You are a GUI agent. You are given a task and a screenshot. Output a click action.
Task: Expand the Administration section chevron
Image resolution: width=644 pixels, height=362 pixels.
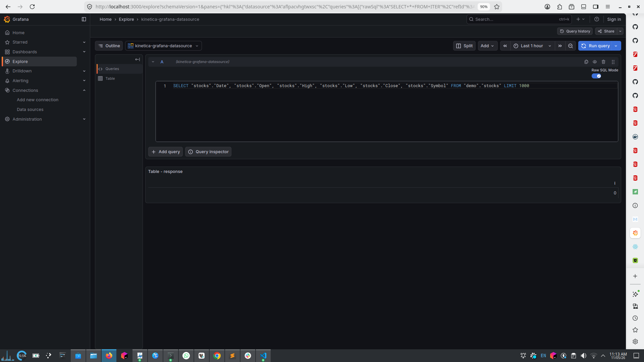(x=84, y=119)
